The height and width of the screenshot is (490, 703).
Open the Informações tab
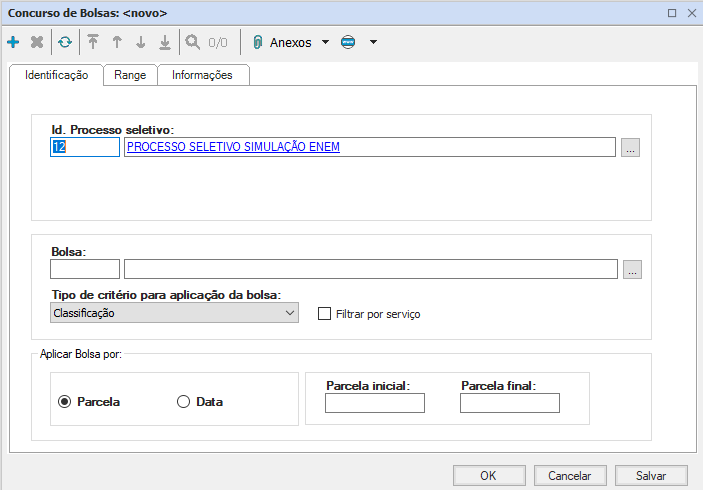pos(202,75)
